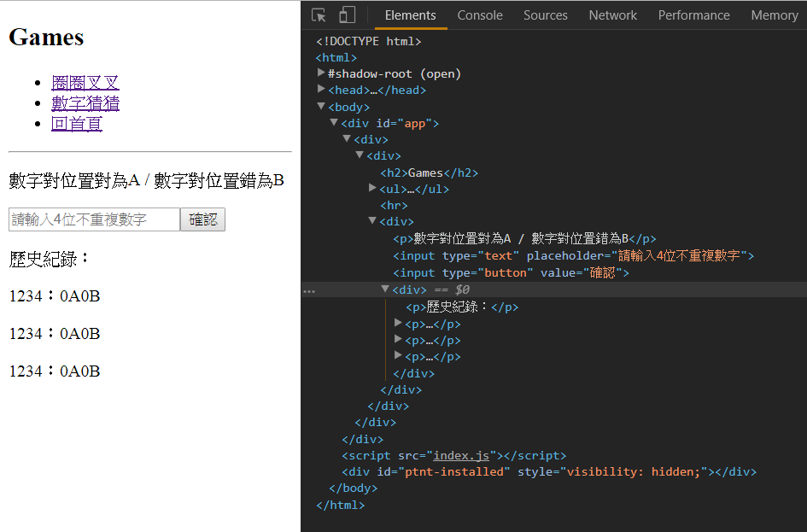The width and height of the screenshot is (807, 532).
Task: Select the p 數字對位置對為A DOM line
Action: [524, 239]
